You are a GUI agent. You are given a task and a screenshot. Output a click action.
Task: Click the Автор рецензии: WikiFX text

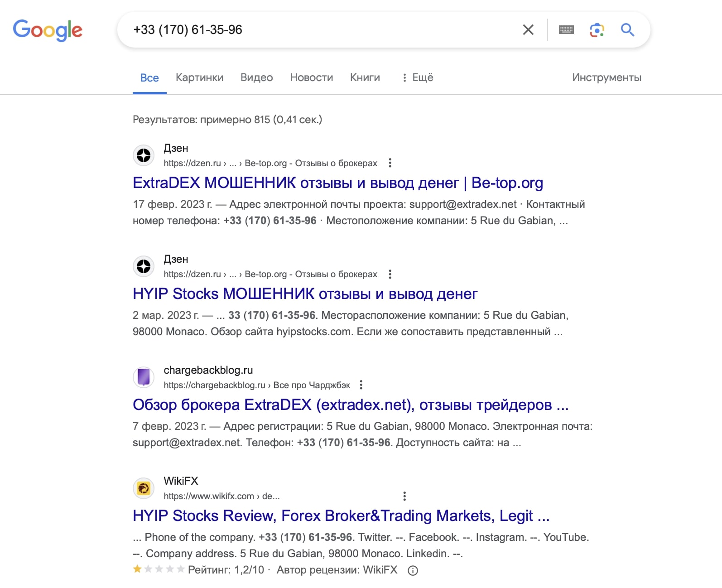point(337,570)
